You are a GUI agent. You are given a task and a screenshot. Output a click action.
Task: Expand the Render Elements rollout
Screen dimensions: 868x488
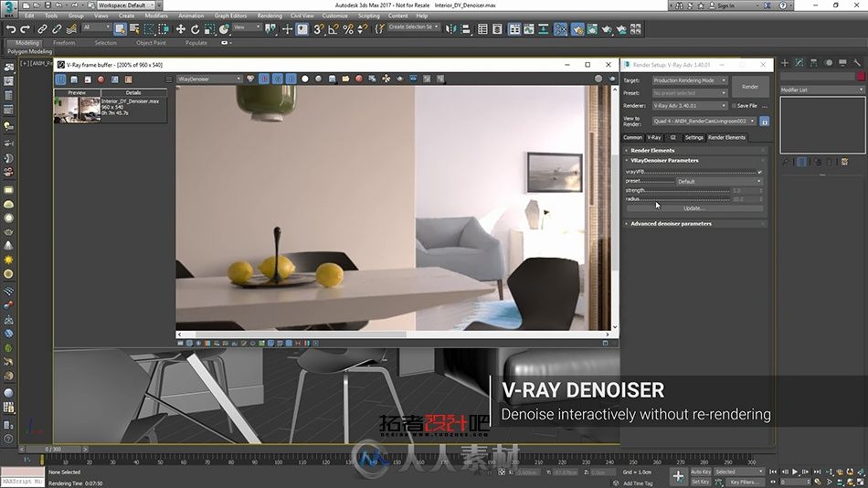pyautogui.click(x=695, y=150)
